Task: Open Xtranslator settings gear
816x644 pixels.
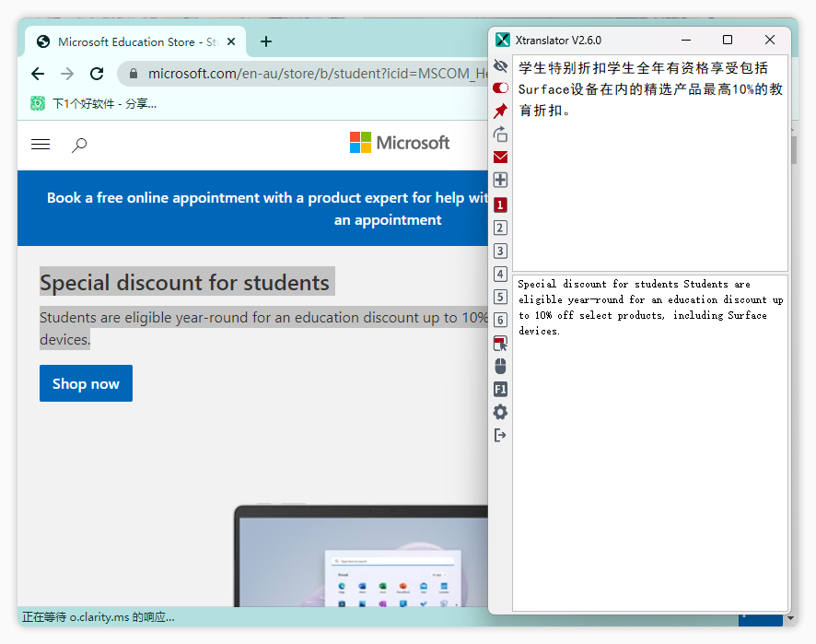Action: [500, 413]
